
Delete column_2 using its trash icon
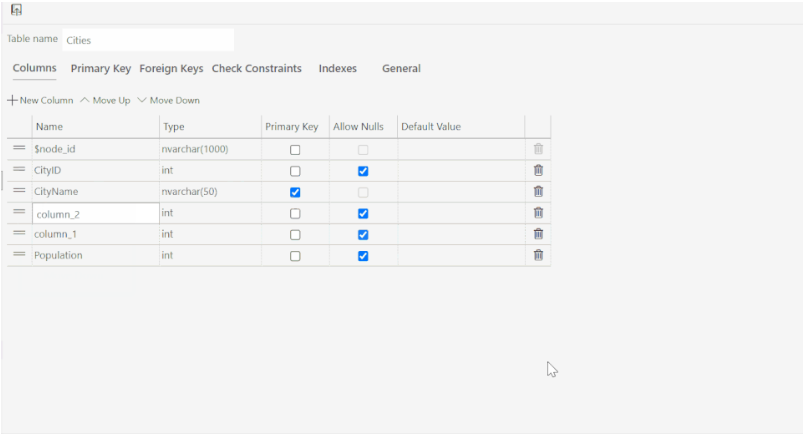click(x=538, y=213)
